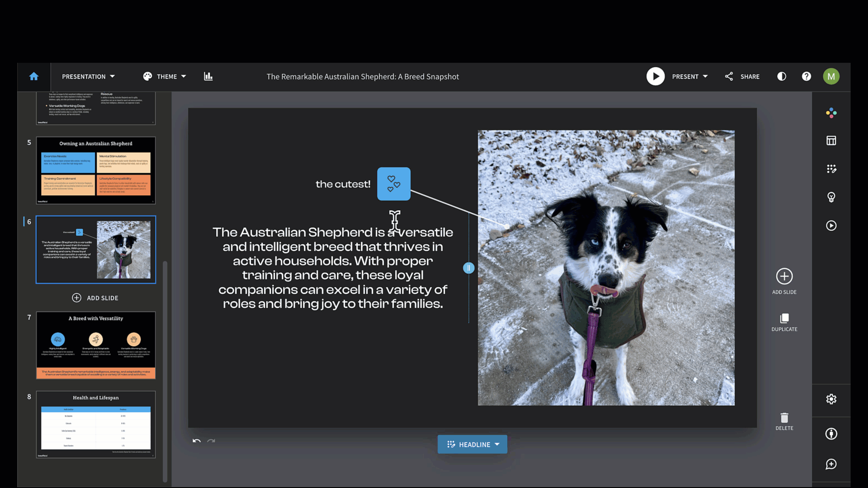This screenshot has width=868, height=488.
Task: Open the ideas lightbulb icon
Action: pos(831,197)
